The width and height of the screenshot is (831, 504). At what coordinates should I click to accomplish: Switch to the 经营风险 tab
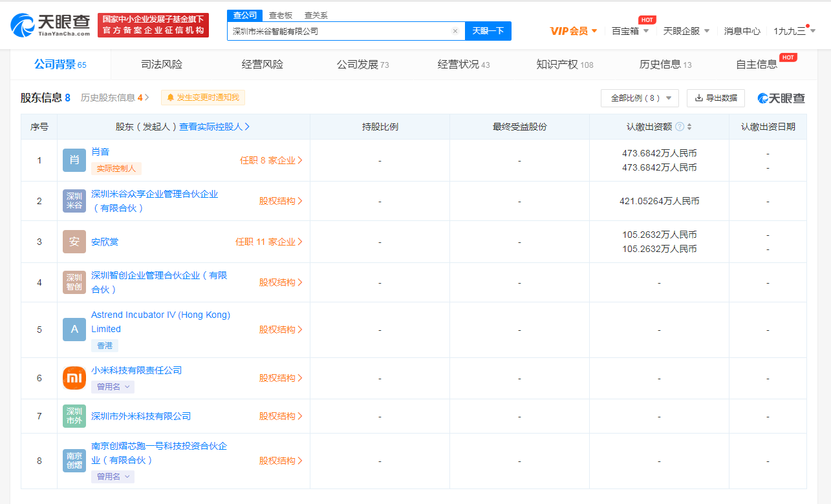click(x=263, y=65)
